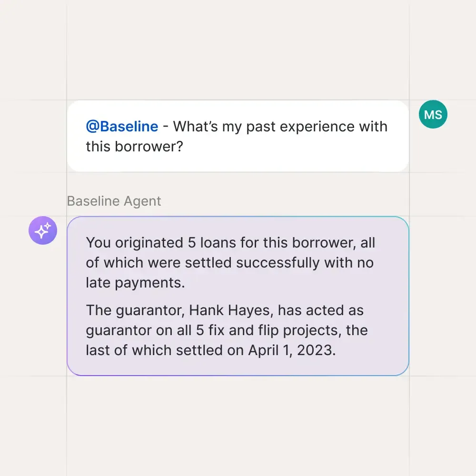
Task: Click the 'late payments.' text line
Action: coord(135,283)
